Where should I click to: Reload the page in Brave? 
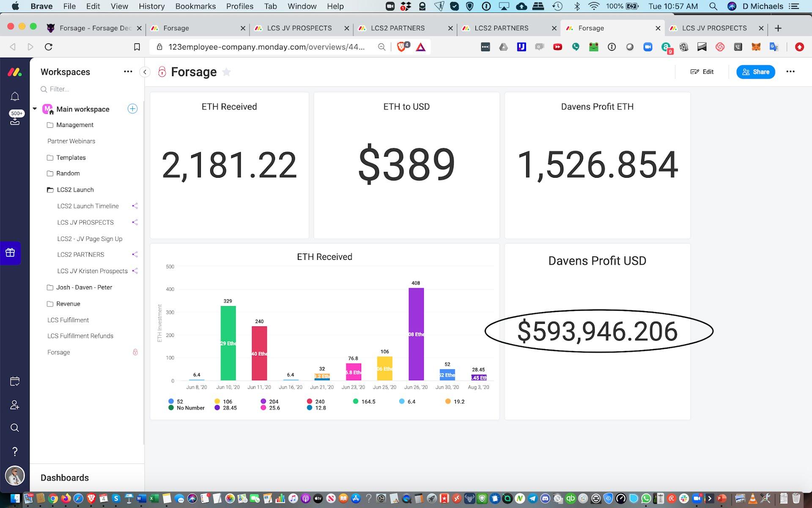(x=49, y=47)
